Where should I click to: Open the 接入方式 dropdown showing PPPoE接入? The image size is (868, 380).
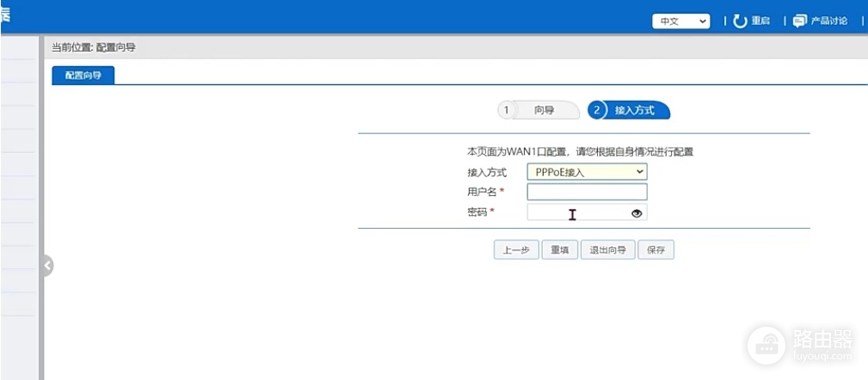tap(587, 172)
